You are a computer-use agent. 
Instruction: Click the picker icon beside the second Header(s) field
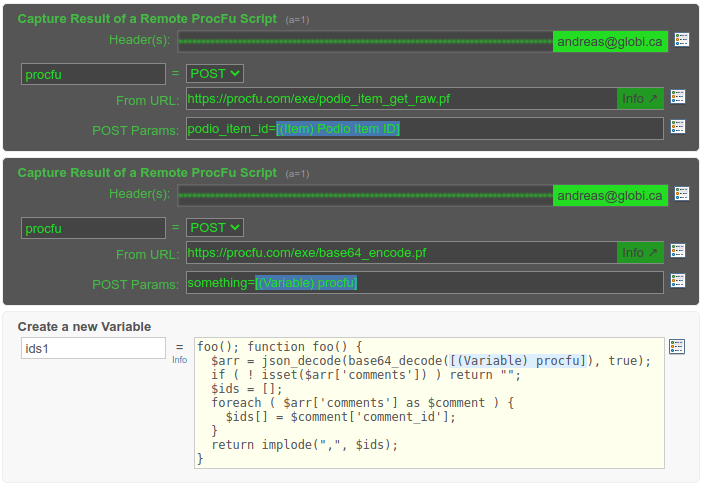pos(682,194)
